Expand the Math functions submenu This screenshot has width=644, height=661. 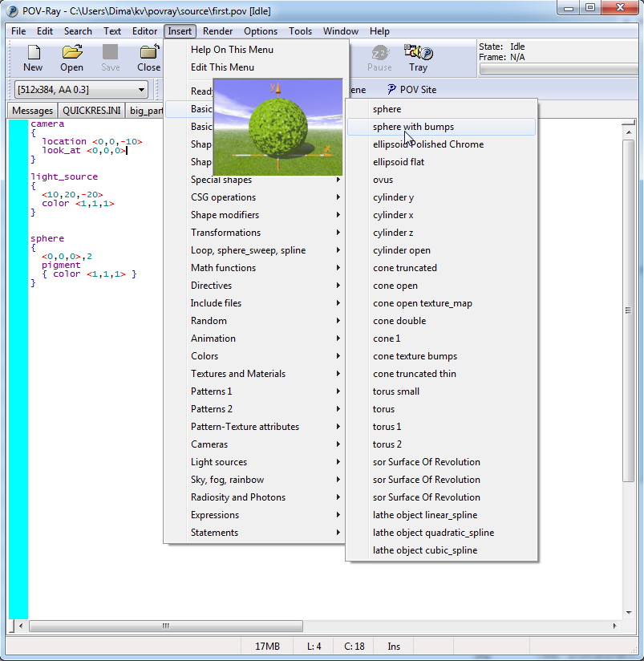255,268
